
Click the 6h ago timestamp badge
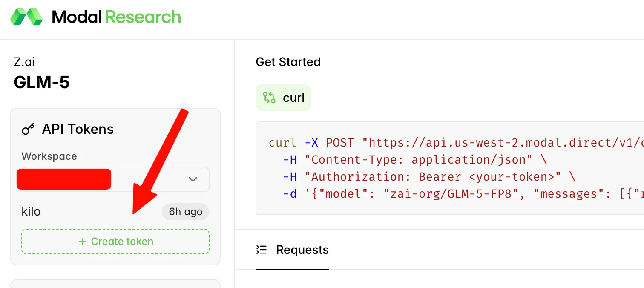tap(185, 211)
